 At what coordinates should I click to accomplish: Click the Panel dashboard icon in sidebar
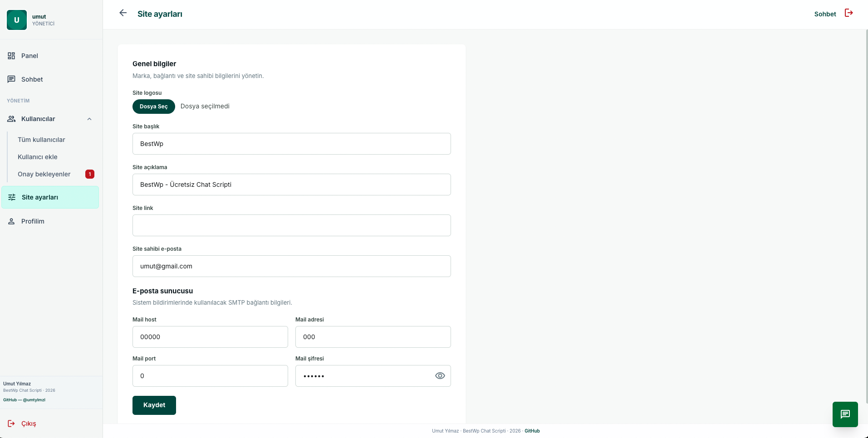[11, 56]
